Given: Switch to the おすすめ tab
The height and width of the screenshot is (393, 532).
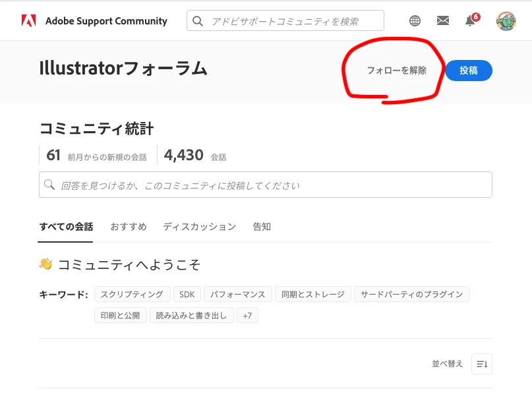Looking at the screenshot, I should coord(129,227).
